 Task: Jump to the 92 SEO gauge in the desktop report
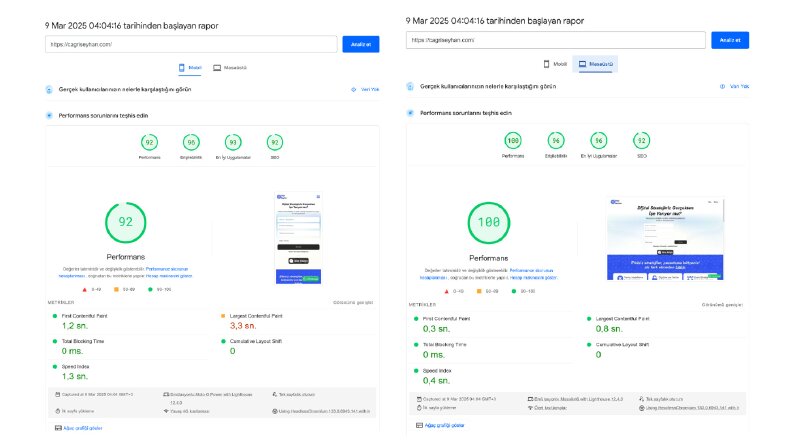click(x=641, y=145)
